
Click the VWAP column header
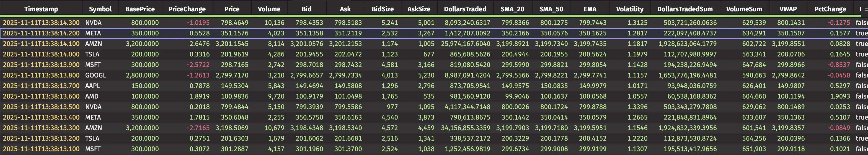(788, 9)
